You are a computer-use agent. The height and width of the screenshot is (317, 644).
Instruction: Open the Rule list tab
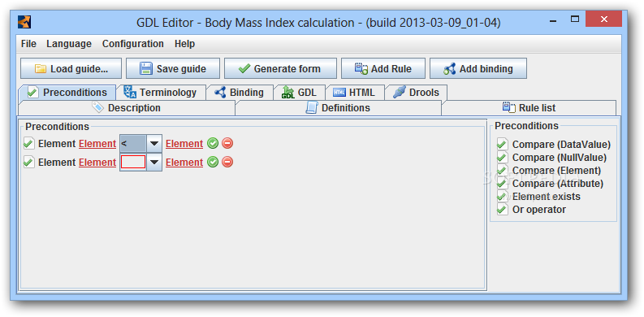(x=529, y=108)
